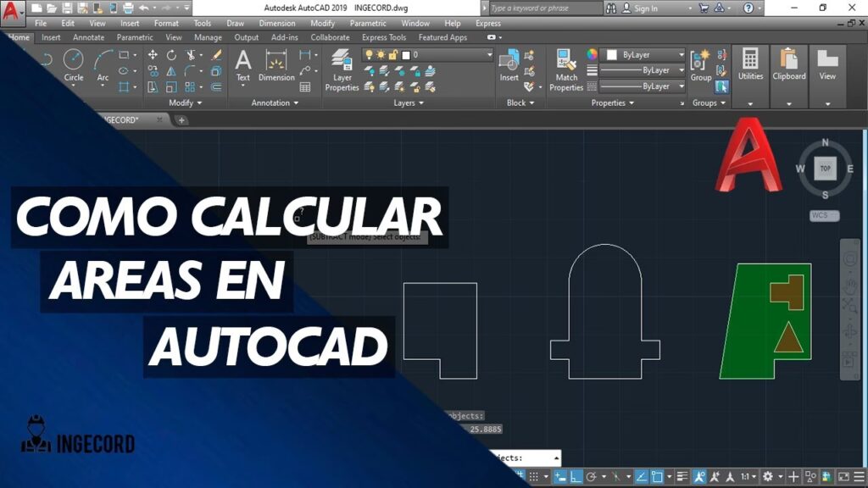Click the Group objects icon
868x488 pixels.
tap(701, 65)
